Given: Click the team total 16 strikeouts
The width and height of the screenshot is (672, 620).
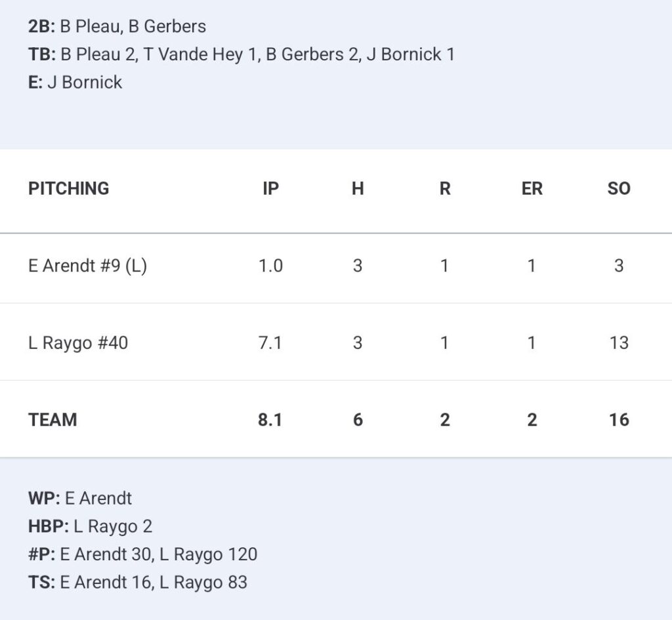Looking at the screenshot, I should click(619, 419).
